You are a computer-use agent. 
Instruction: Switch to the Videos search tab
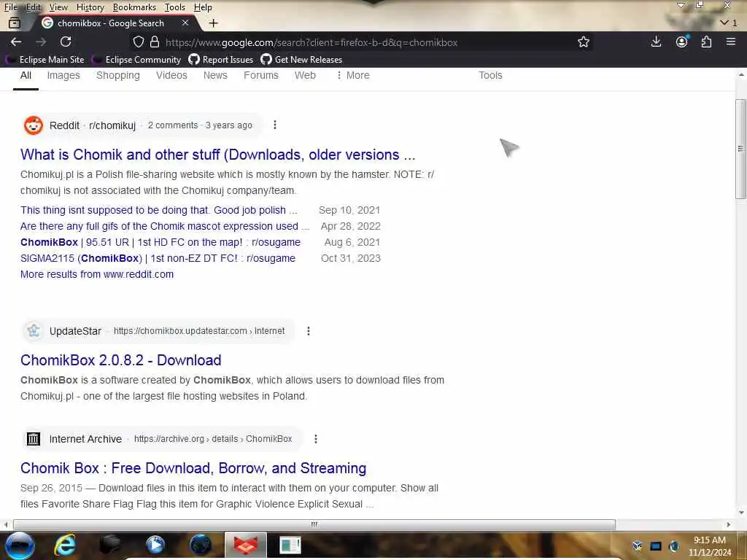coord(171,75)
